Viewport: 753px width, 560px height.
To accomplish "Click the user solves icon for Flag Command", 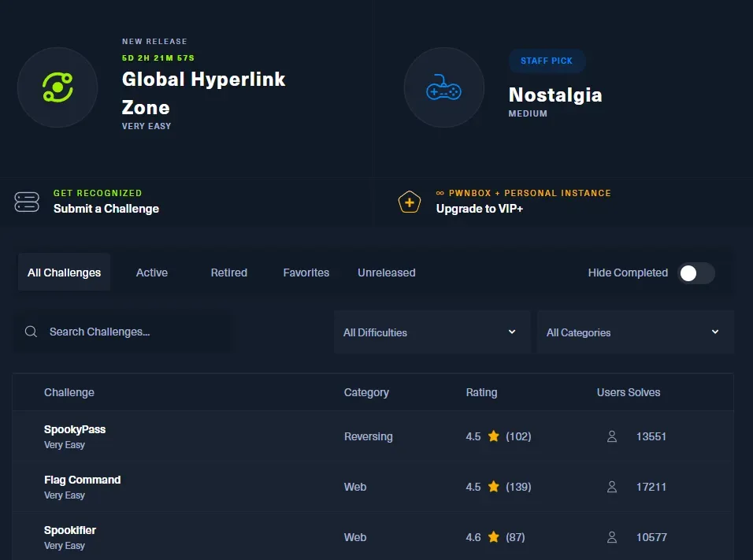I will pyautogui.click(x=612, y=487).
